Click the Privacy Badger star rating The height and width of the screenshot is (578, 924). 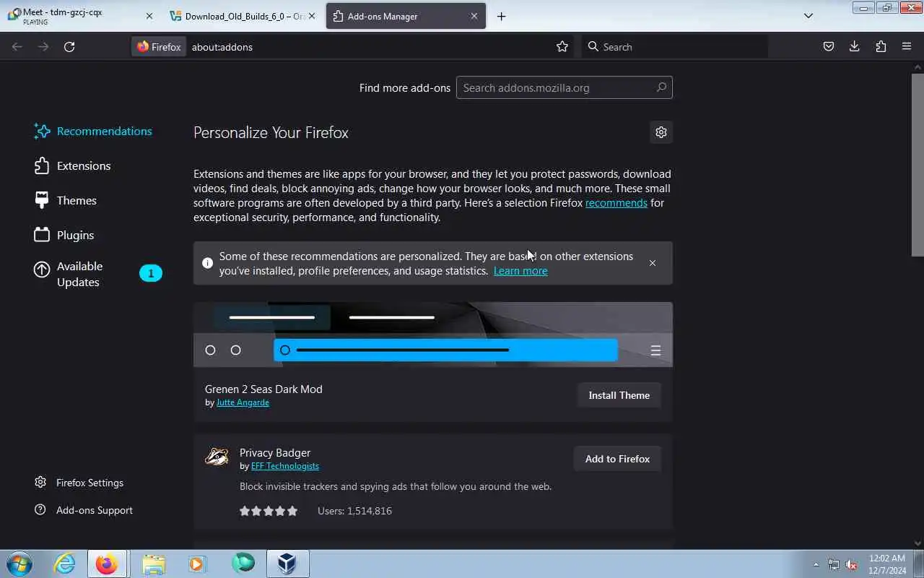click(269, 511)
